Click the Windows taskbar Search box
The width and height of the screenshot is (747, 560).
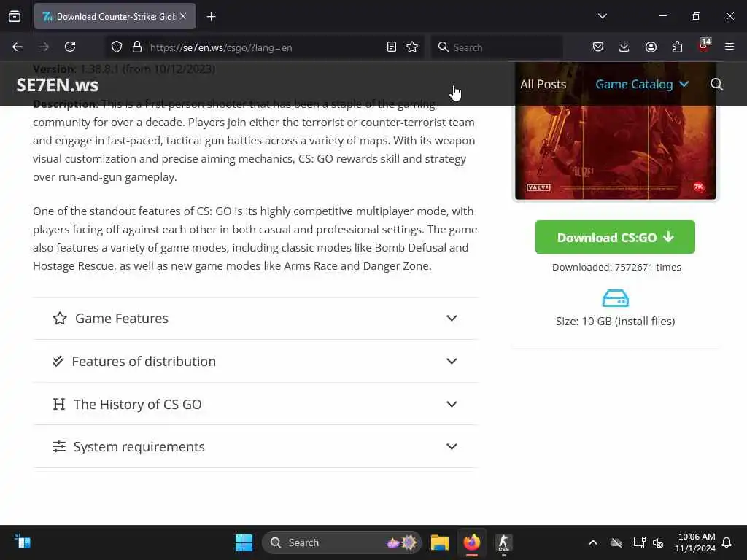pos(341,542)
